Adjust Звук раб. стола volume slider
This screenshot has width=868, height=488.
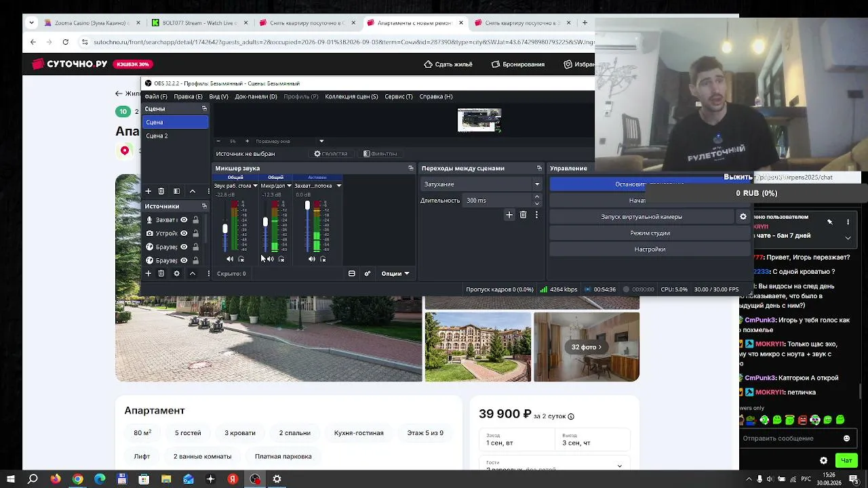(x=225, y=228)
